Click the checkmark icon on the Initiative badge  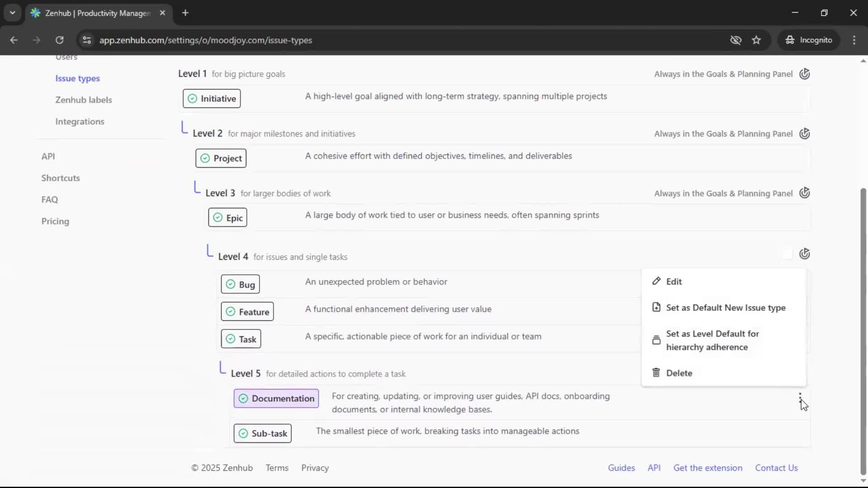[x=192, y=99]
